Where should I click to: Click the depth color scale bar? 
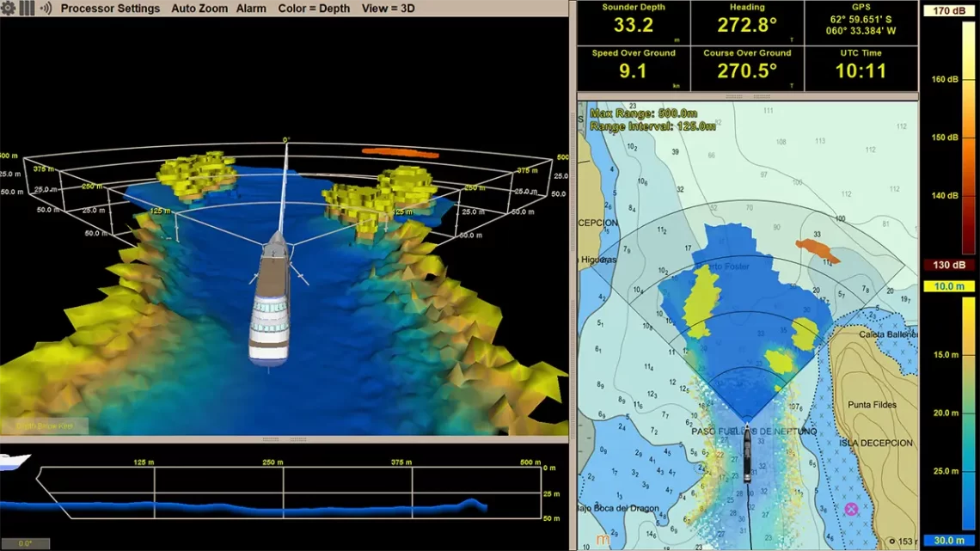coord(968,413)
